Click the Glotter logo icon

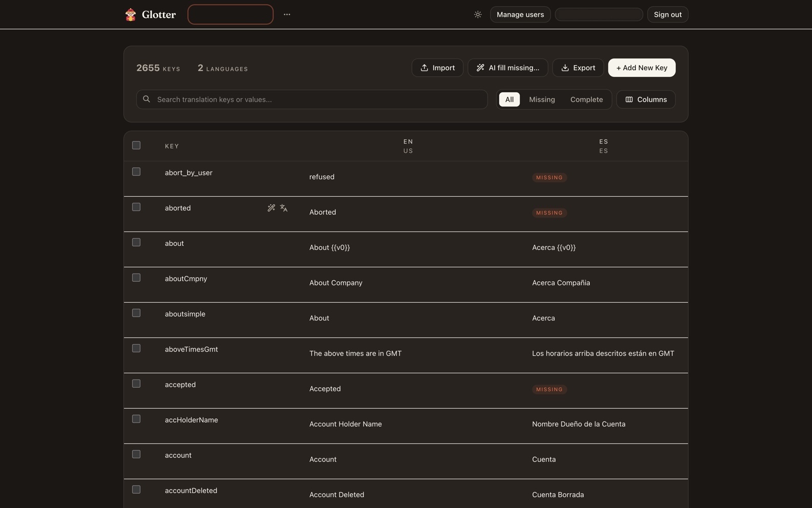[131, 14]
